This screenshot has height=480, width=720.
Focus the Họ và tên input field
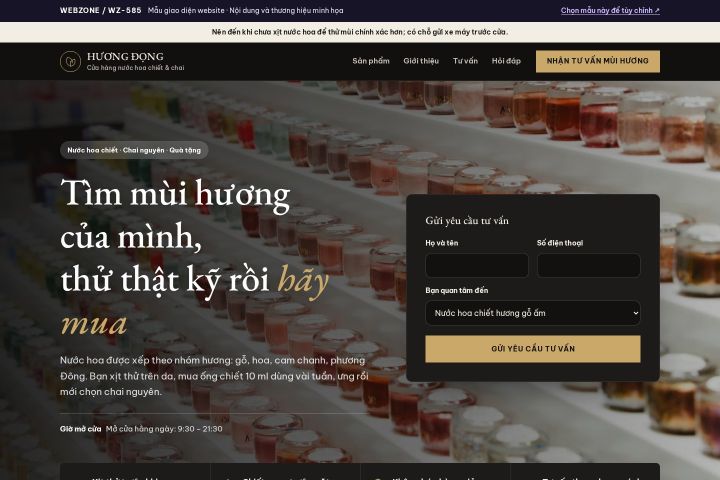[477, 265]
